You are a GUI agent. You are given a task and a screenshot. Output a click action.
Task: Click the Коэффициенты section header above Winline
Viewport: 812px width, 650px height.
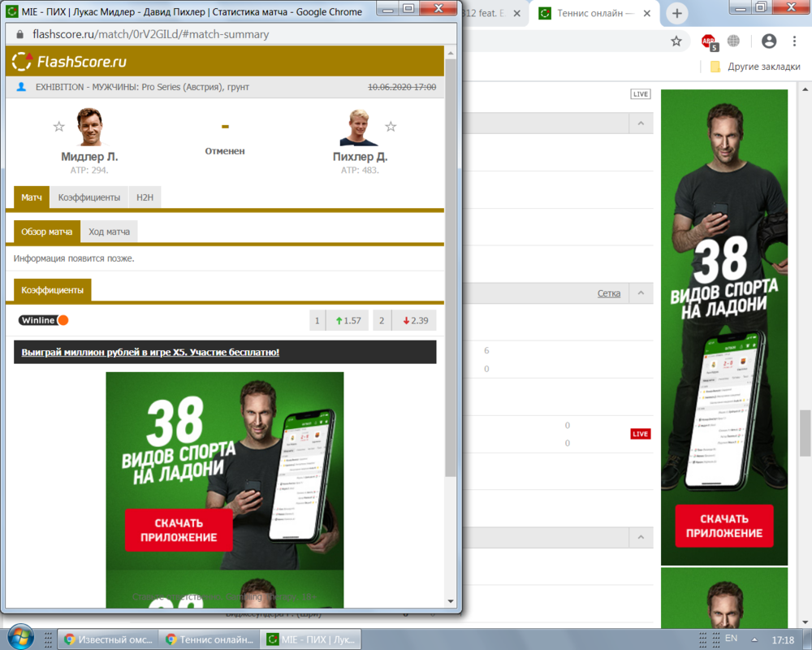click(52, 290)
